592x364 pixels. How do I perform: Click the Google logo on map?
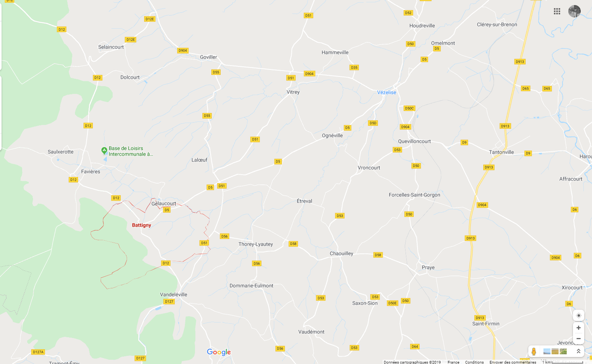[219, 352]
